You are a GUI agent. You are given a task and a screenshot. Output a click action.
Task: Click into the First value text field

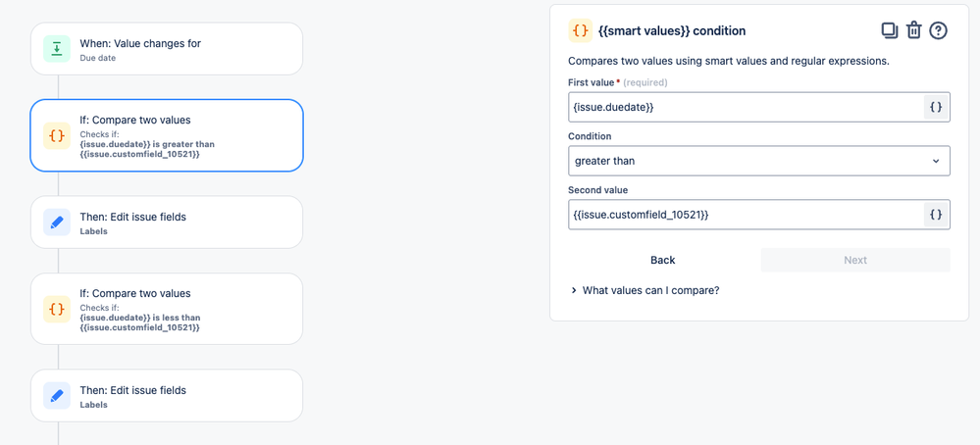[746, 107]
